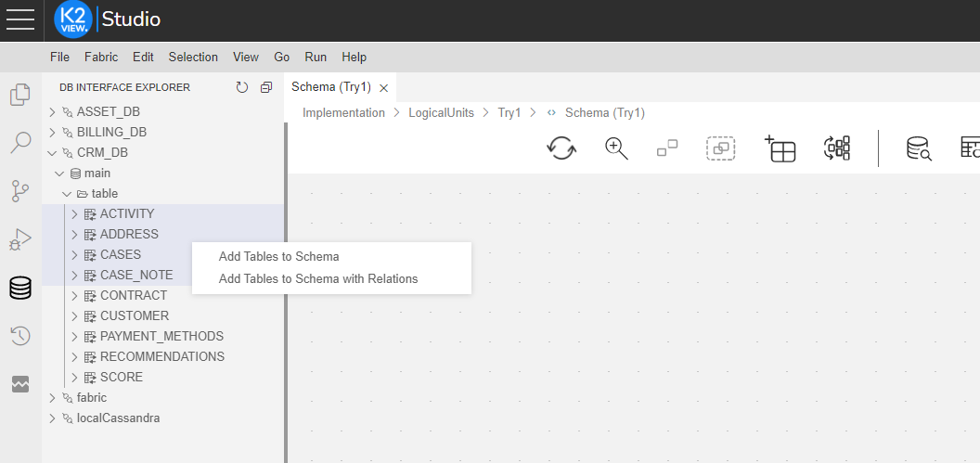Select the DB Interface Explorer database icon
Image resolution: width=980 pixels, height=463 pixels.
point(19,288)
